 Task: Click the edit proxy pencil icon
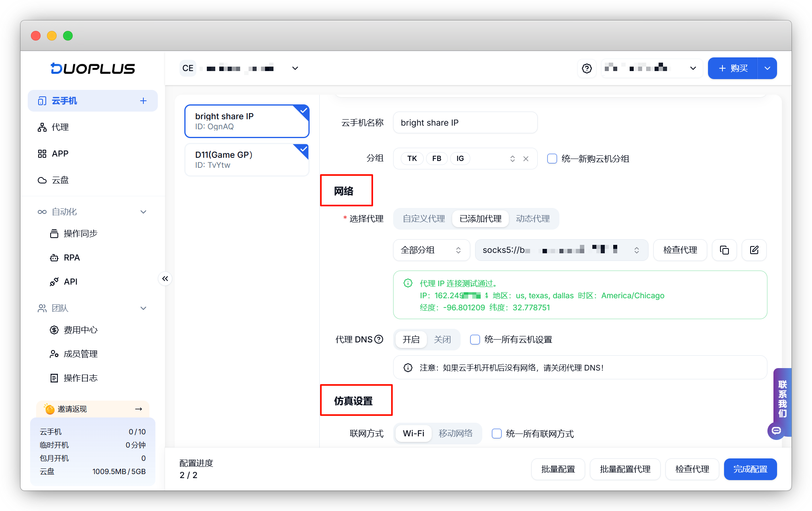pos(754,250)
